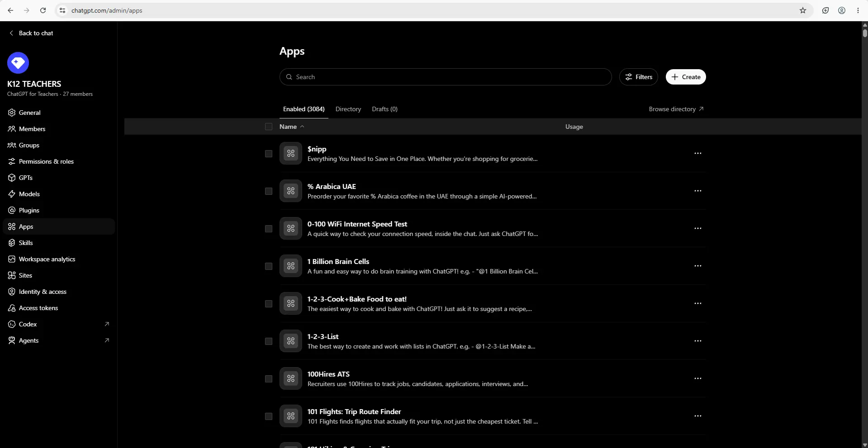Screen dimensions: 868x448
Task: Open Skills section
Action: tap(59, 243)
